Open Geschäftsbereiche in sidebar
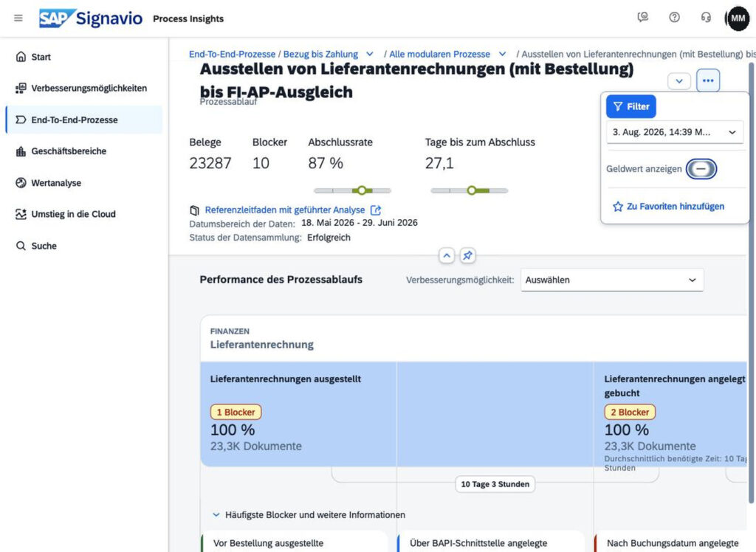756x552 pixels. click(84, 151)
